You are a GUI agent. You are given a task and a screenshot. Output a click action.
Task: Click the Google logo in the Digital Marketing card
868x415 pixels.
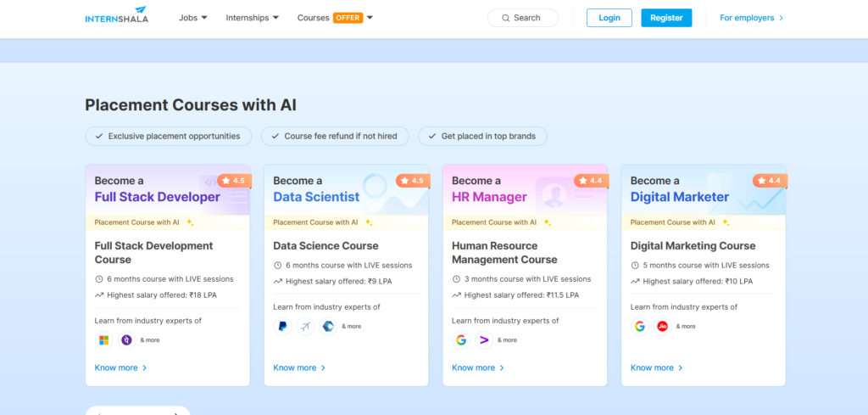tap(640, 327)
